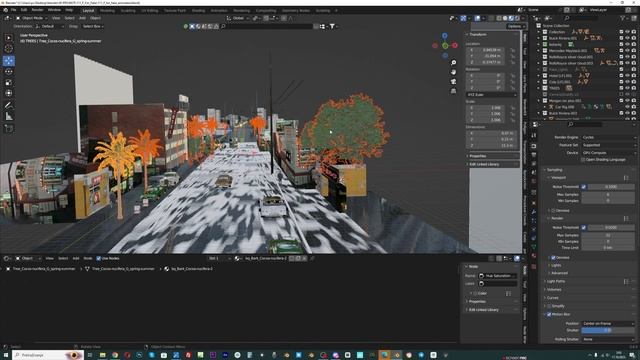
Task: Click the viewport zoom magnifier icon
Action: (x=453, y=62)
